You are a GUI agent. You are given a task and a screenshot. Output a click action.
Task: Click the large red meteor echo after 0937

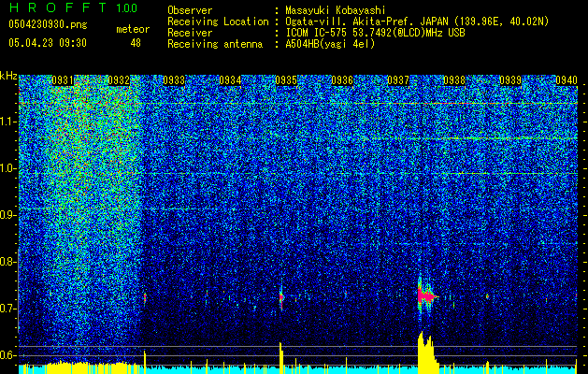426,295
